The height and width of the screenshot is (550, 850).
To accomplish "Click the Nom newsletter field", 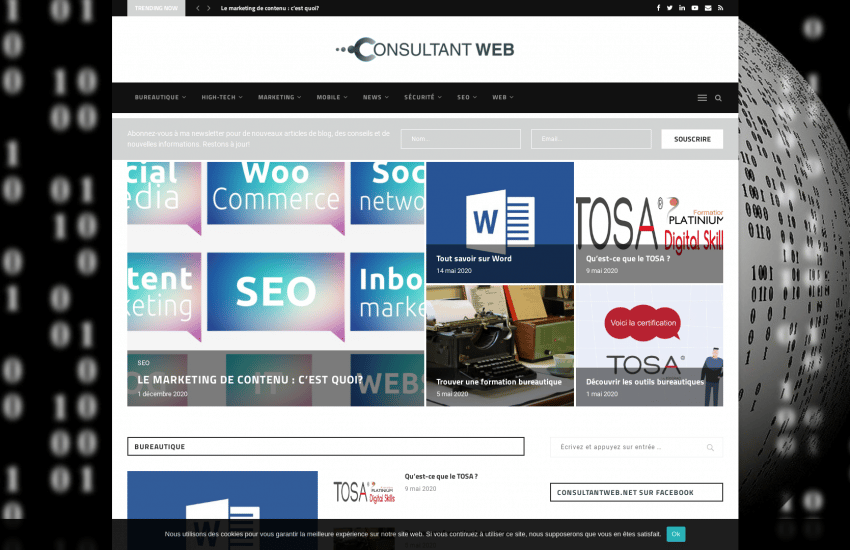I will coord(461,139).
